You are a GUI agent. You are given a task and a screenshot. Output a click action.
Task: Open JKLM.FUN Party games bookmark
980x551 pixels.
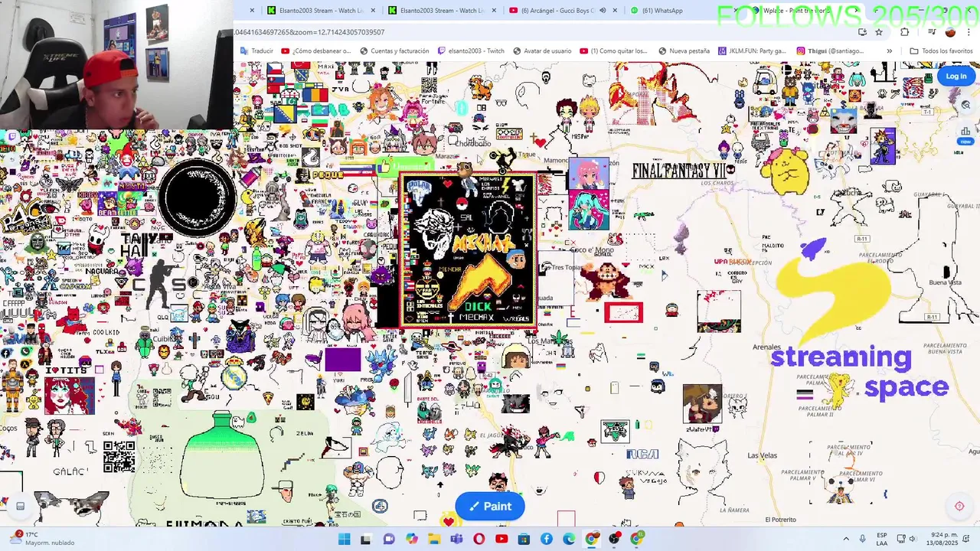[x=753, y=51]
